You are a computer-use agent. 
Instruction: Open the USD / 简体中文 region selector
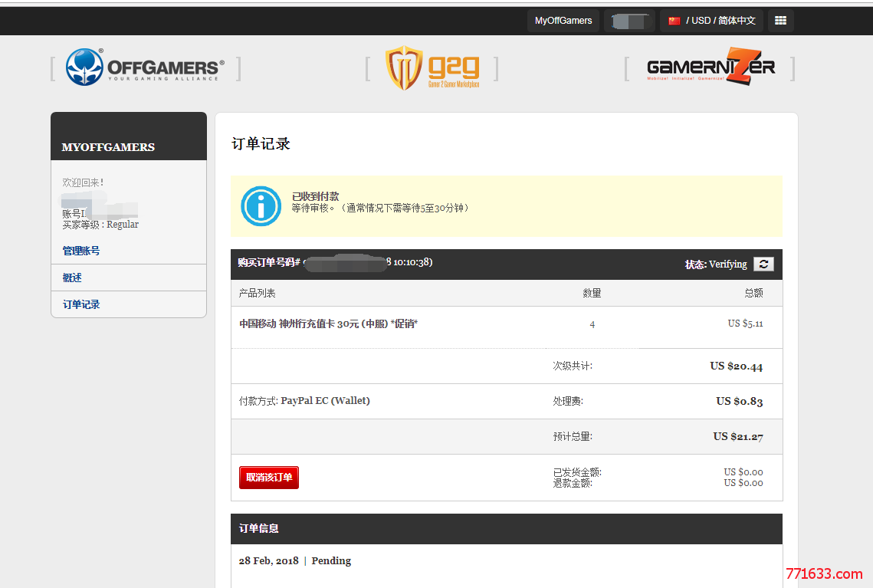pos(711,21)
